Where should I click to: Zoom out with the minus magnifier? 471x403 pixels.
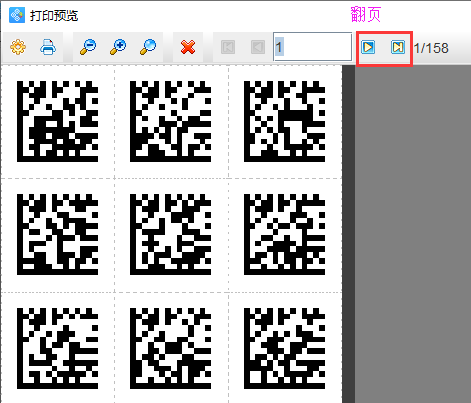pyautogui.click(x=88, y=47)
